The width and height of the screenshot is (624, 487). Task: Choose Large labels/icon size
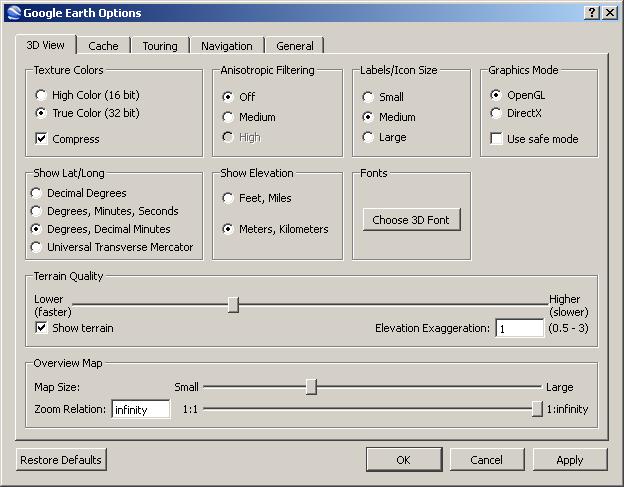point(384,137)
